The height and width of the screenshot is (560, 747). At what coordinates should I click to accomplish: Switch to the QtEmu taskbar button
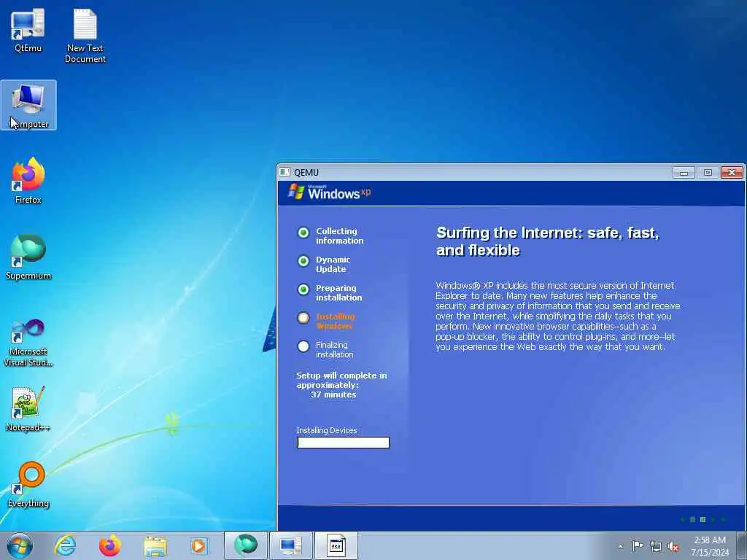pyautogui.click(x=290, y=545)
